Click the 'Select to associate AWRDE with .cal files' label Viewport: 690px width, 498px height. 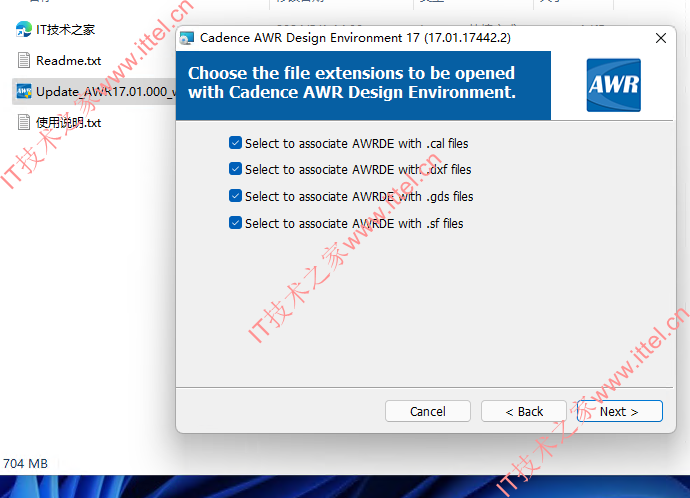pyautogui.click(x=356, y=143)
